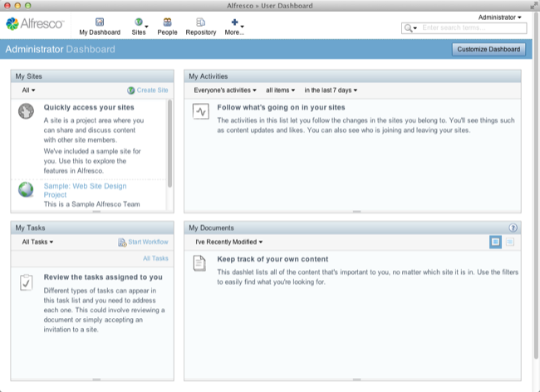The width and height of the screenshot is (540, 392).
Task: Open the Everyone's activities dropdown
Action: (x=225, y=91)
